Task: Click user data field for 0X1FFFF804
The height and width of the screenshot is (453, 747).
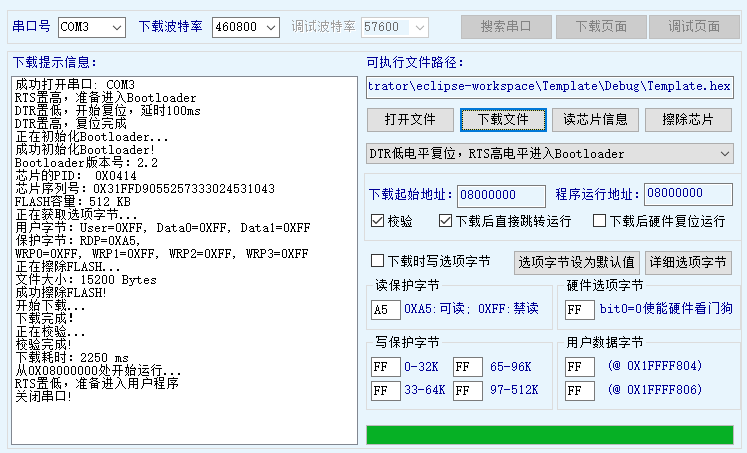Action: click(x=580, y=367)
